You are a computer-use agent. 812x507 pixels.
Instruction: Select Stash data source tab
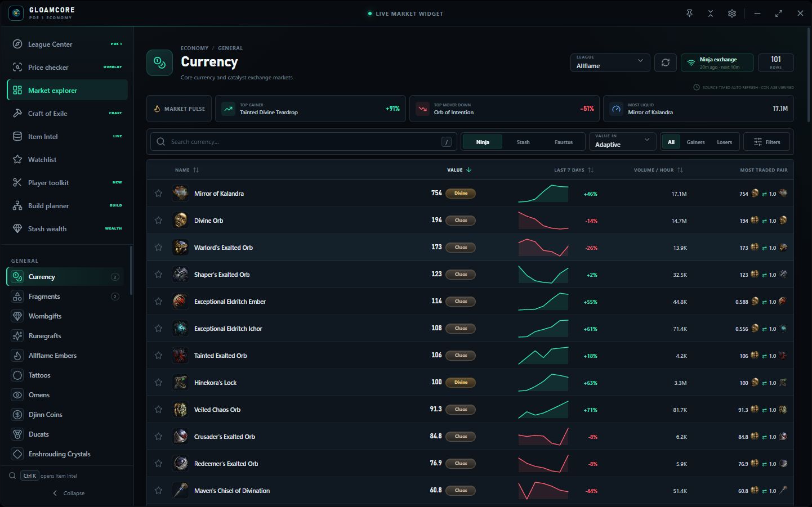[x=523, y=142]
